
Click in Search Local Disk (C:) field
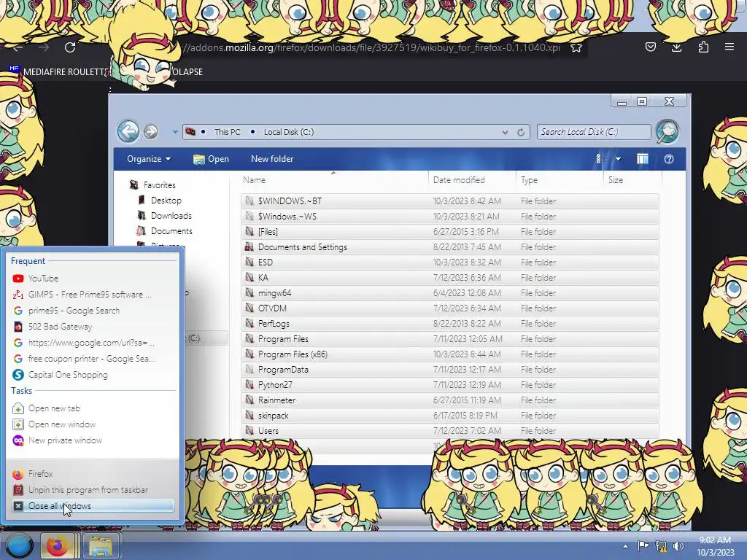pos(594,132)
